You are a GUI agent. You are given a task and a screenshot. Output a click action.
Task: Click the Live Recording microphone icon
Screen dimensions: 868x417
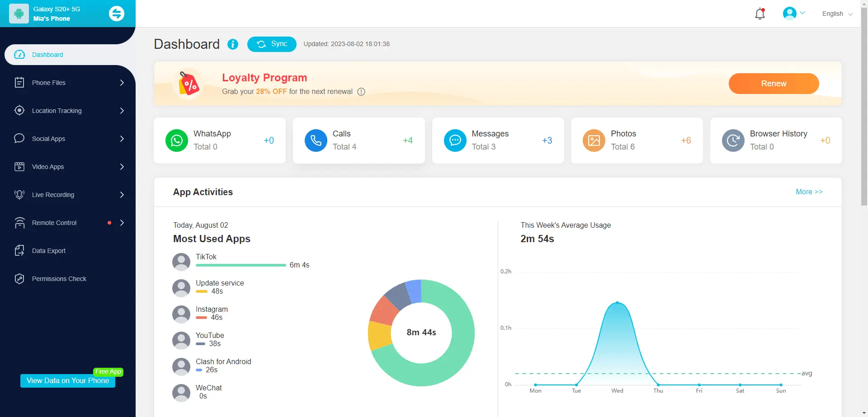19,195
